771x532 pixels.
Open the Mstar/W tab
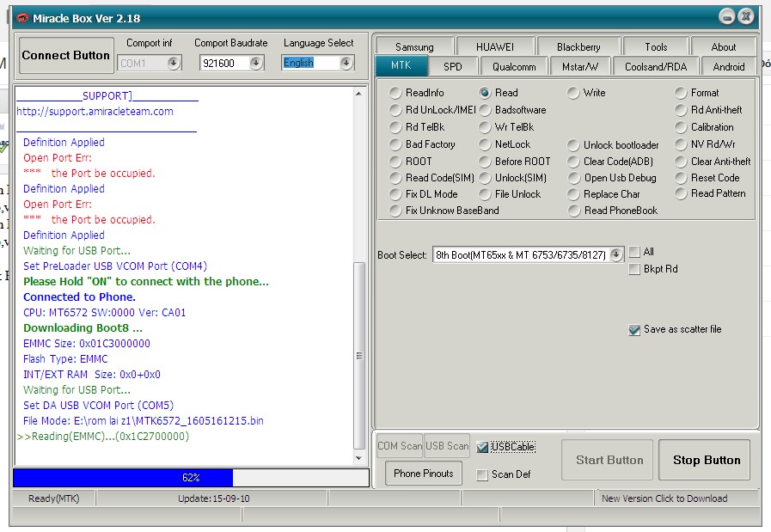point(580,67)
